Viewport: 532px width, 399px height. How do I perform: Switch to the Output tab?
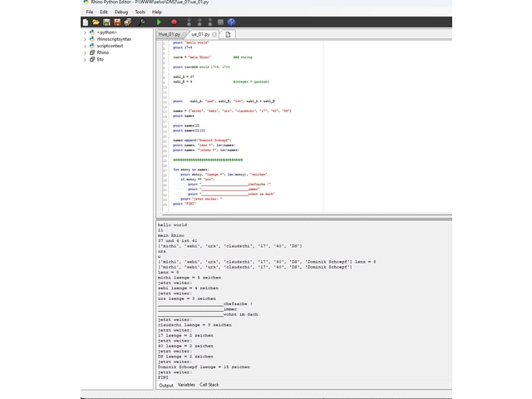point(166,385)
